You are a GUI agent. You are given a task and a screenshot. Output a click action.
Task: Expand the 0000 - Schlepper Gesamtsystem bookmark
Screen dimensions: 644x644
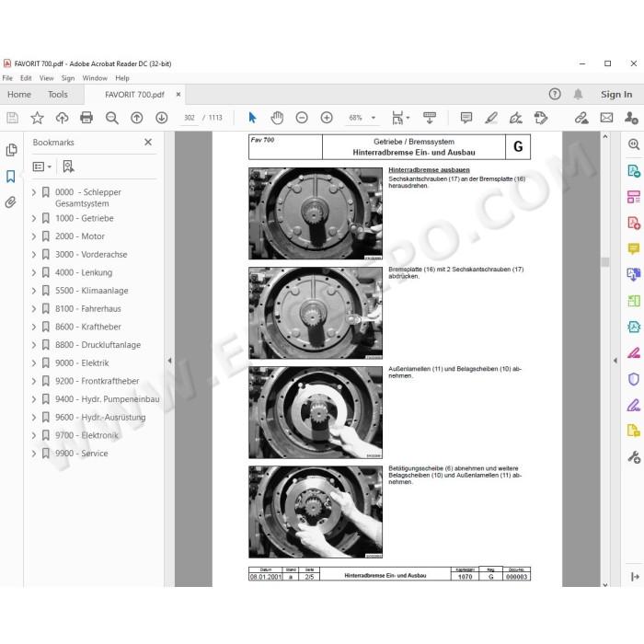[34, 191]
